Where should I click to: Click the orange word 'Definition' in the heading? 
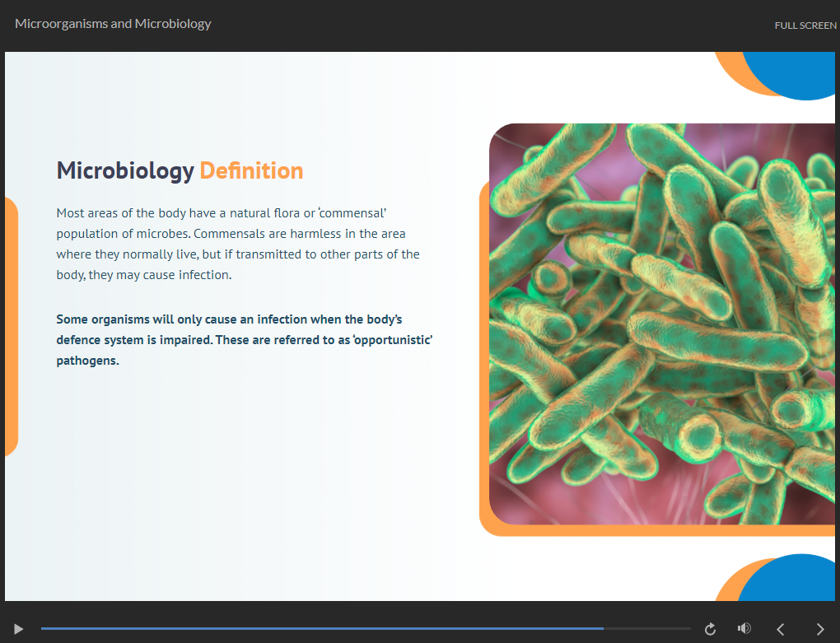[x=251, y=171]
